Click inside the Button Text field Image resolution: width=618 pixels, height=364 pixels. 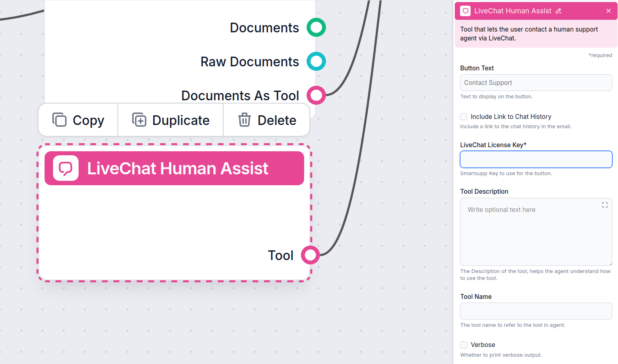coord(536,83)
